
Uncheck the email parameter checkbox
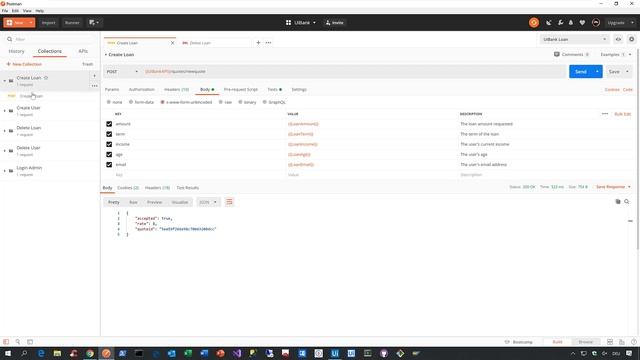pyautogui.click(x=109, y=164)
